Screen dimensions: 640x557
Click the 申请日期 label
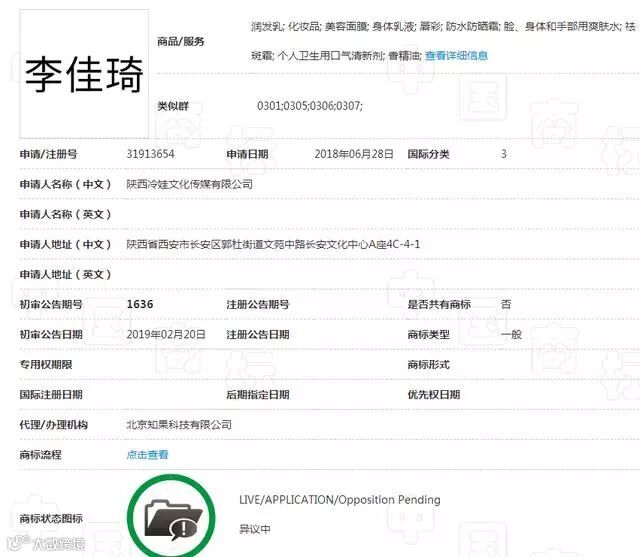pos(247,154)
